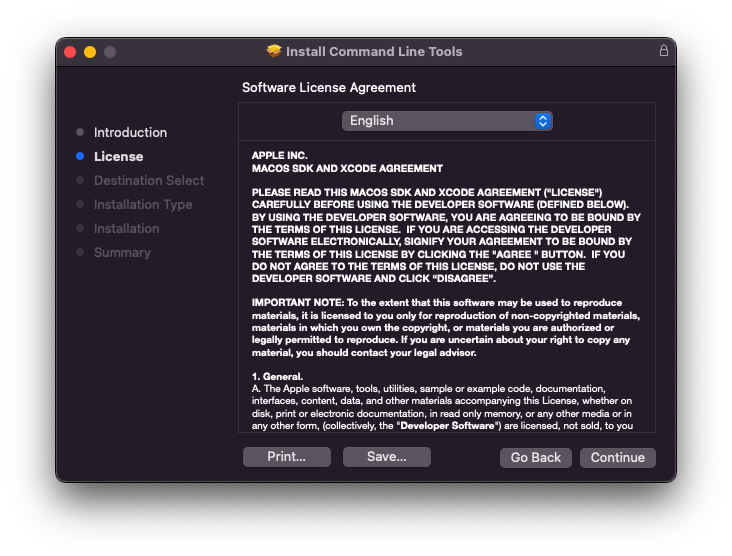Click the gray bullet beside Introduction
Screen dimensions: 732x556
click(x=80, y=132)
